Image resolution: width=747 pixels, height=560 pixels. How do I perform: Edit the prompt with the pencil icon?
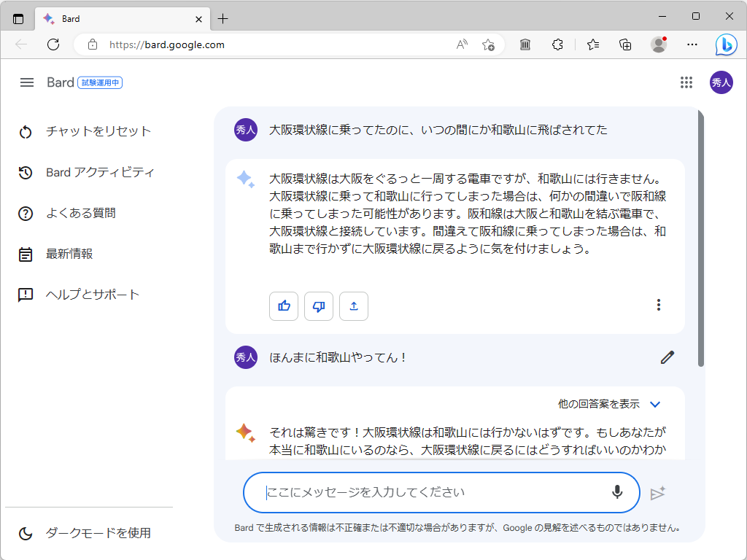tap(666, 357)
